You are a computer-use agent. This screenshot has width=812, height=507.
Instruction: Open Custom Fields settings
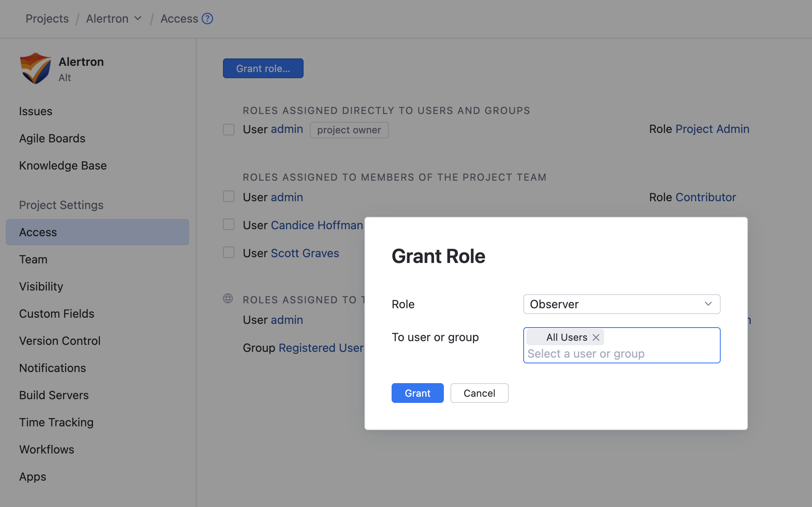(57, 314)
